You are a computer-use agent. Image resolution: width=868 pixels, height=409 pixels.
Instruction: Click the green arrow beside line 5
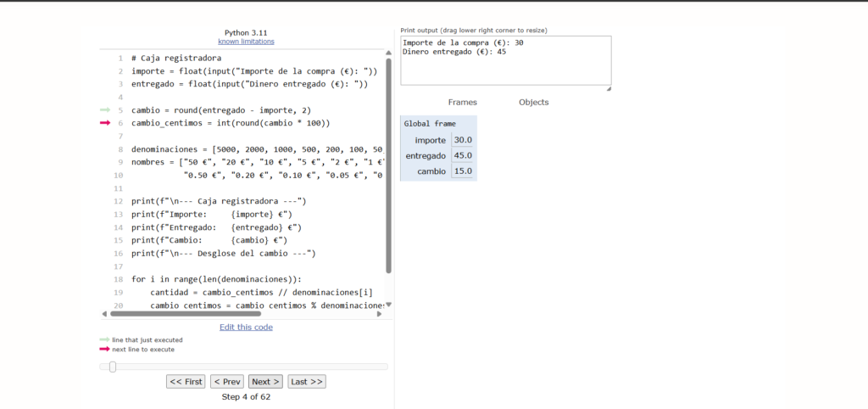(x=105, y=110)
